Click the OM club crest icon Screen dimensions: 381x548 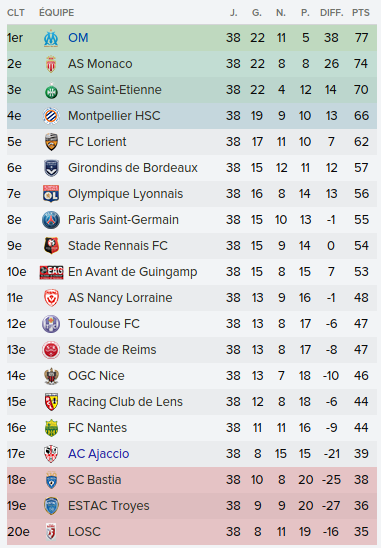(51, 38)
